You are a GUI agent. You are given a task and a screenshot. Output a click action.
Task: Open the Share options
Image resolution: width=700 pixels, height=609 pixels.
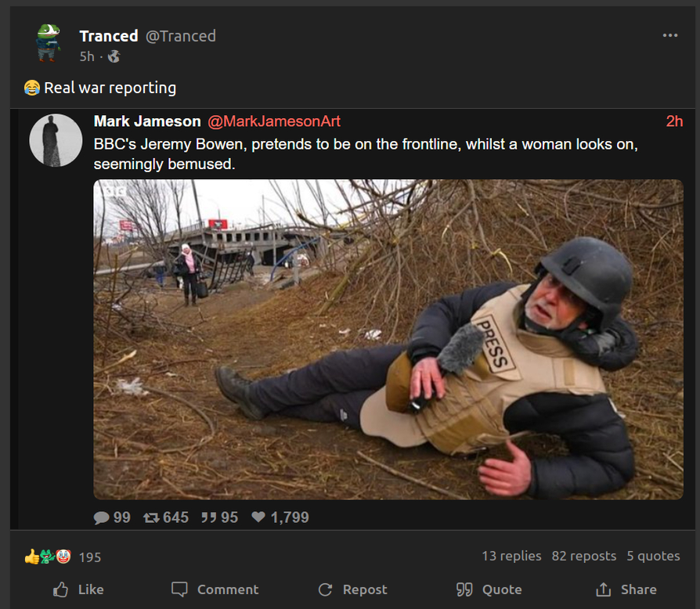pos(626,589)
